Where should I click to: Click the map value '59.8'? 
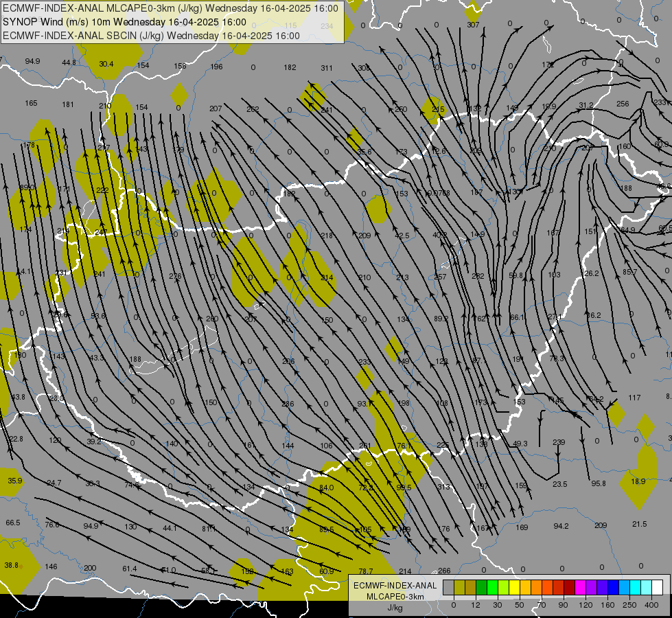[516, 275]
